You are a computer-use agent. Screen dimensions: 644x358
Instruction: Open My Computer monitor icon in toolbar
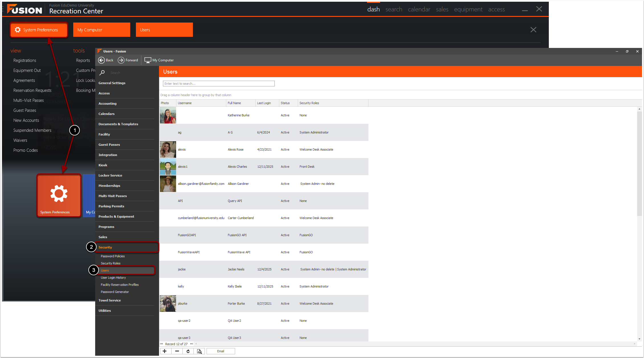coord(148,60)
